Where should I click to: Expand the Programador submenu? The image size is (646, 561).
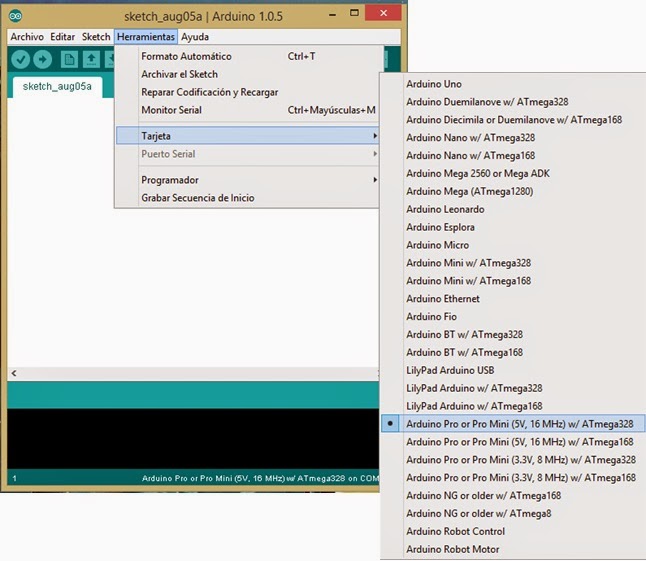click(x=247, y=180)
